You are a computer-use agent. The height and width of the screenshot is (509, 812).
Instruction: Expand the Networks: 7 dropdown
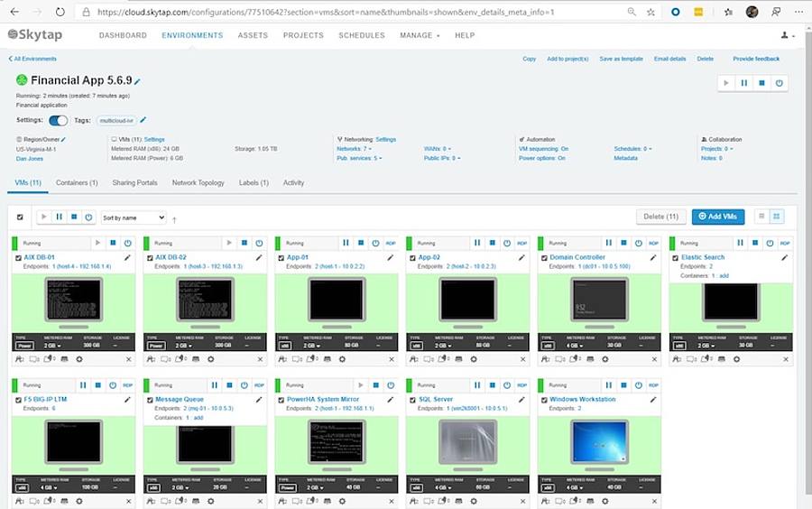[x=355, y=149]
